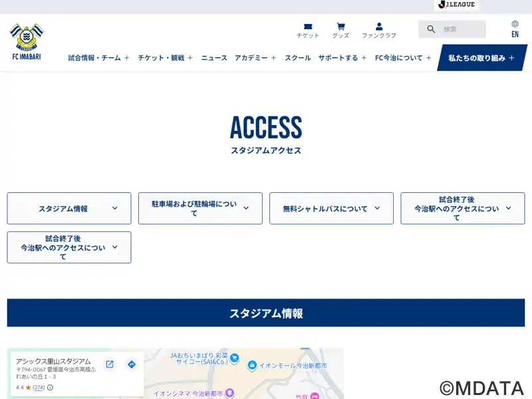The width and height of the screenshot is (532, 399).
Task: Select the イオンモール今治新都市 map pin
Action: 252,365
